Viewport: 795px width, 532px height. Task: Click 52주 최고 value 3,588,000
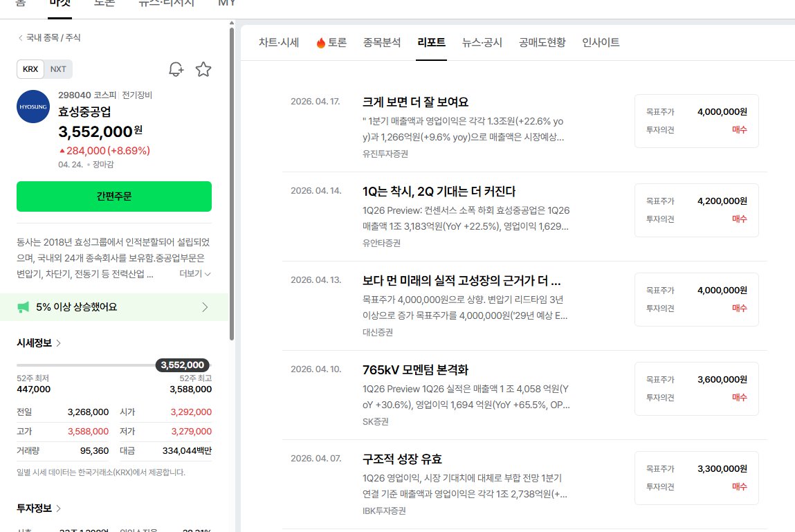point(191,389)
